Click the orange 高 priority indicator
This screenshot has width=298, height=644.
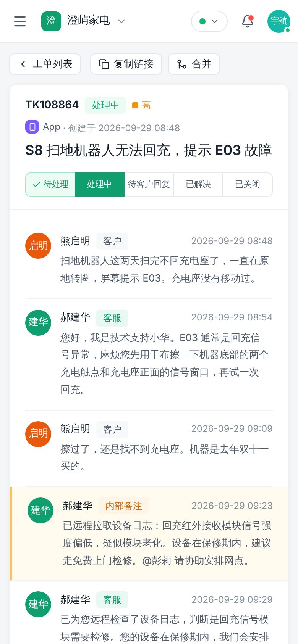[141, 105]
